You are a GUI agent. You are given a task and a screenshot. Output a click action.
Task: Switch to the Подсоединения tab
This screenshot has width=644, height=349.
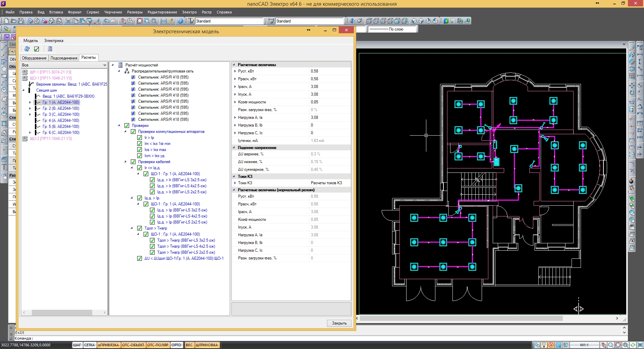[x=64, y=58]
